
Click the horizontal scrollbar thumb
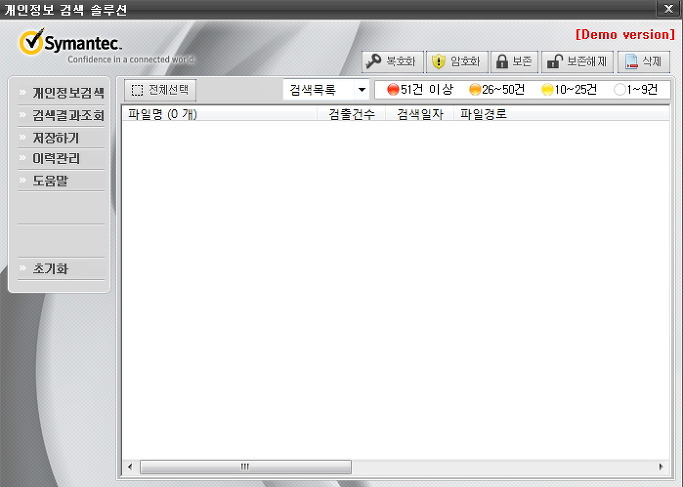pos(246,467)
